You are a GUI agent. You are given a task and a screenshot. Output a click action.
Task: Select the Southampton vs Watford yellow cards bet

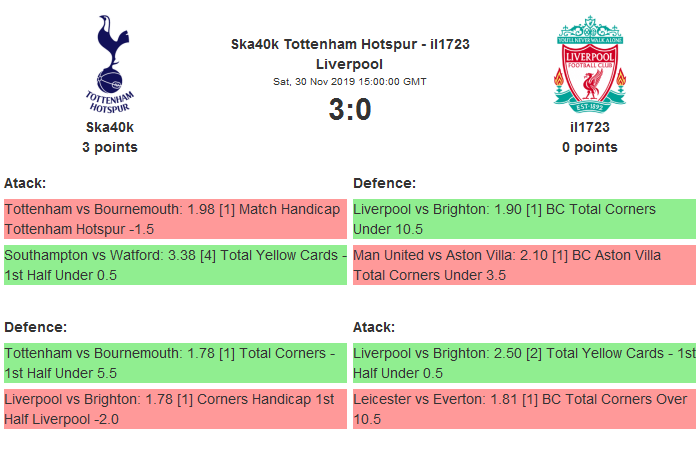pyautogui.click(x=175, y=265)
